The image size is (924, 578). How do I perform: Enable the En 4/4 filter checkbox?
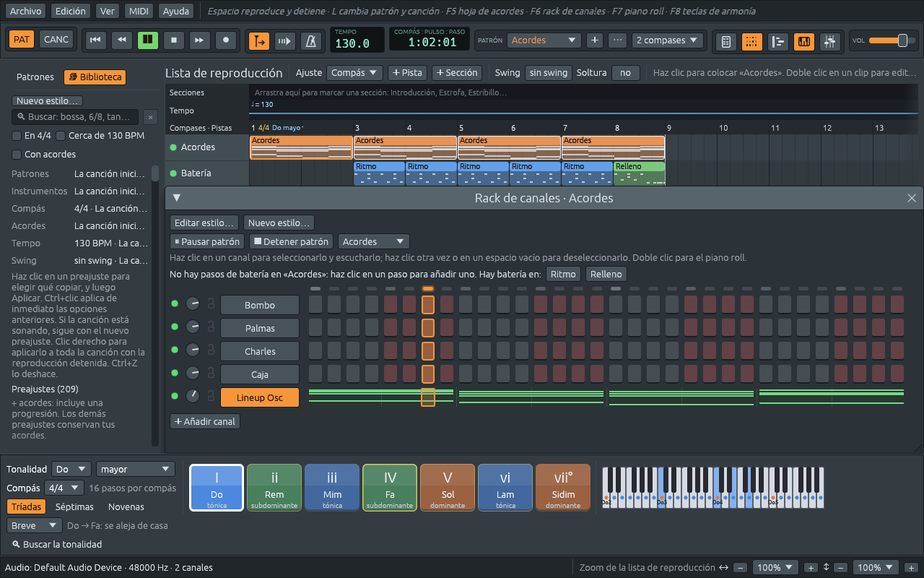coord(17,136)
